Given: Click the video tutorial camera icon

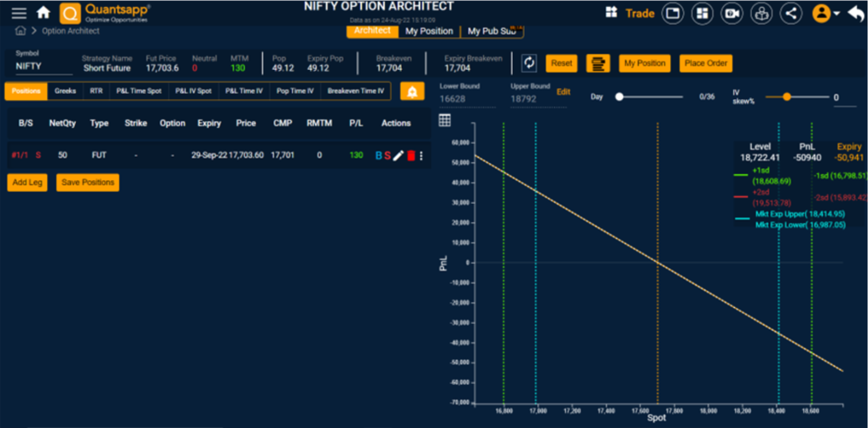Looking at the screenshot, I should click(732, 13).
